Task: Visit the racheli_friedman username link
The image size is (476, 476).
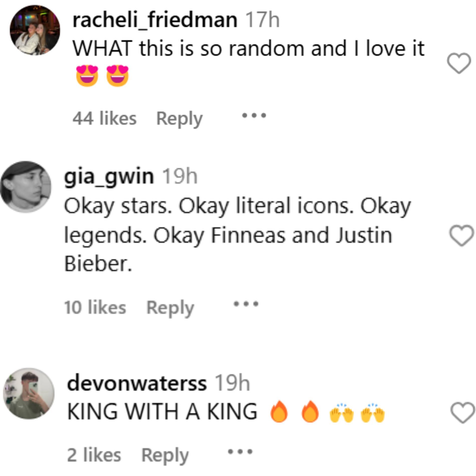Action: coord(155,20)
